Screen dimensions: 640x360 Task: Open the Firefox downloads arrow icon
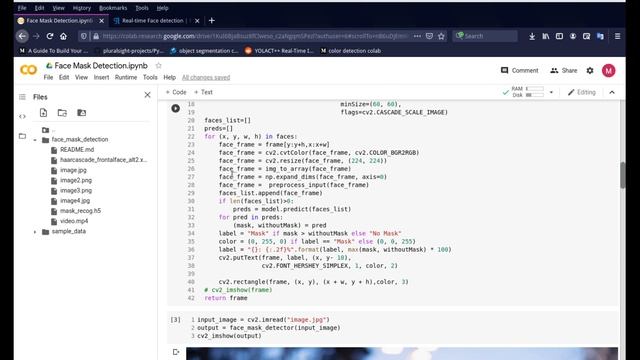pyautogui.click(x=532, y=36)
